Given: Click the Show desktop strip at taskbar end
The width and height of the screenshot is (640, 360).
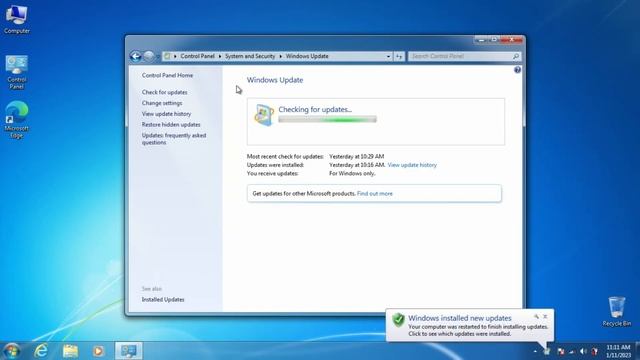Looking at the screenshot, I should (x=637, y=351).
